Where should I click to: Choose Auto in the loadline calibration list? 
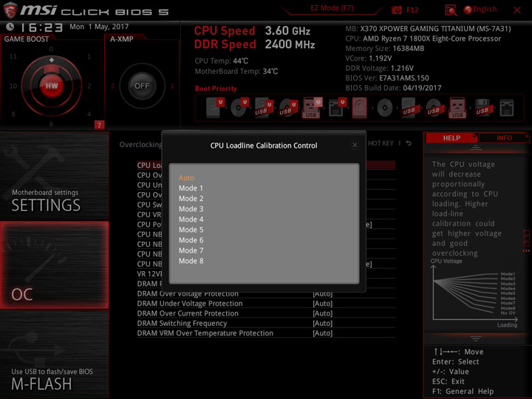(186, 178)
